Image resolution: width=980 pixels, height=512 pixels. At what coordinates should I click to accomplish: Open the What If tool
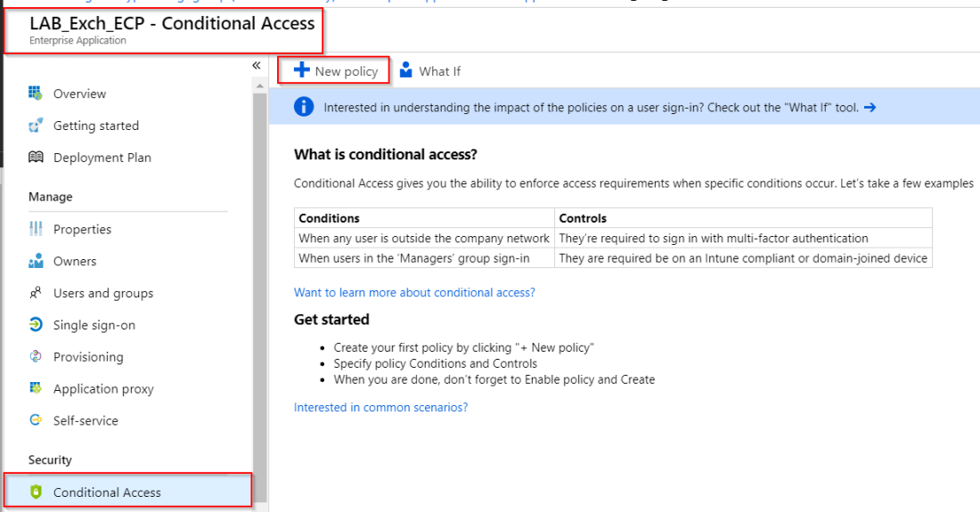pos(429,71)
